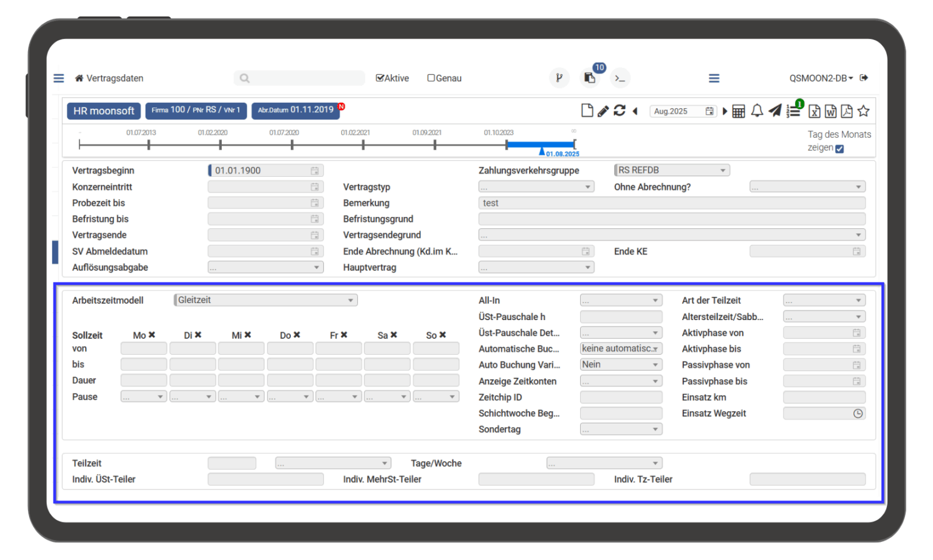Check notifications via the bell icon
933x560 pixels.
point(756,111)
